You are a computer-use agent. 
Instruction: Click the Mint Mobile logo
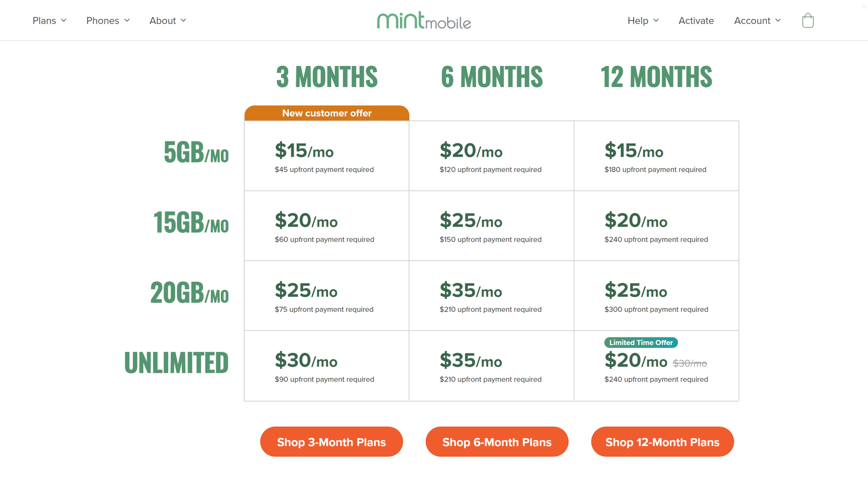coord(424,20)
